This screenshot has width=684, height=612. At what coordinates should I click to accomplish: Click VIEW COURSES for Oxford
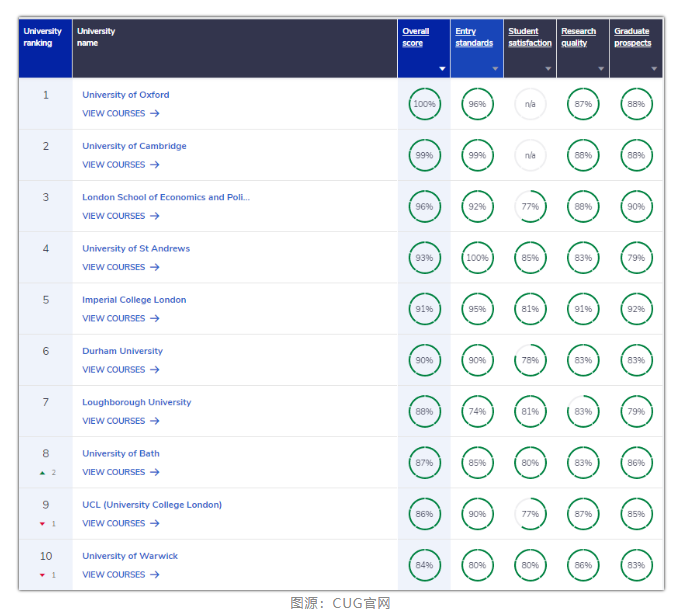(113, 113)
